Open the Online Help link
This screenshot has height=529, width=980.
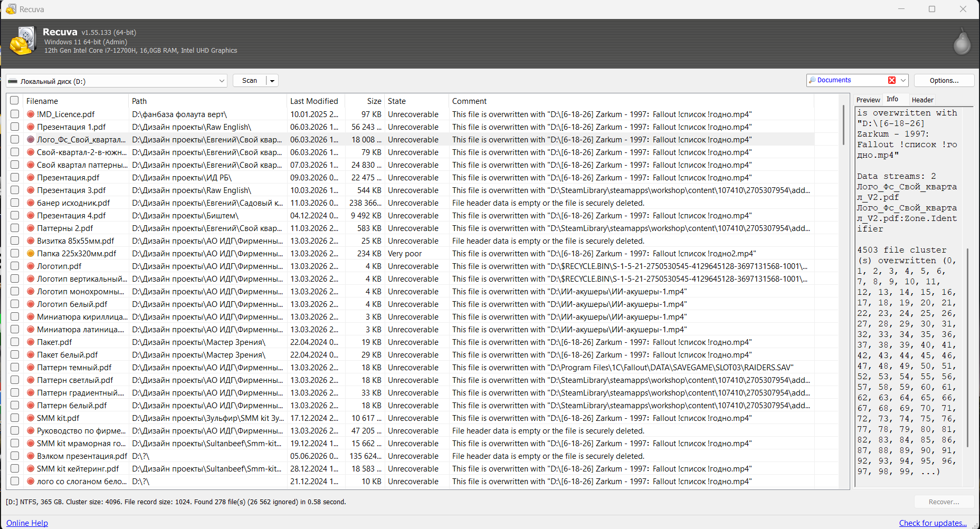pos(27,523)
